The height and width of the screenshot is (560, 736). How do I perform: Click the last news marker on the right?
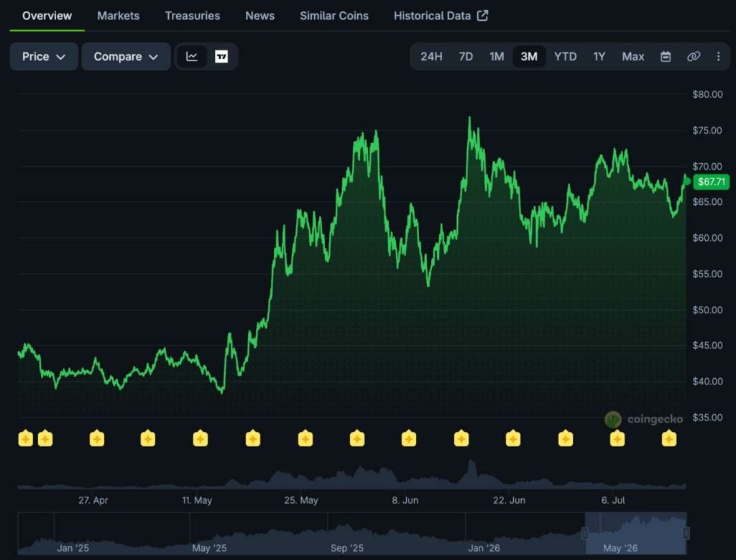click(x=669, y=439)
